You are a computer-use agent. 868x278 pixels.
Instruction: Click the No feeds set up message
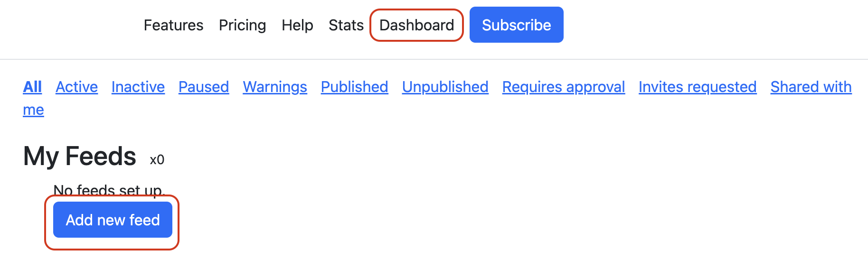click(x=109, y=191)
